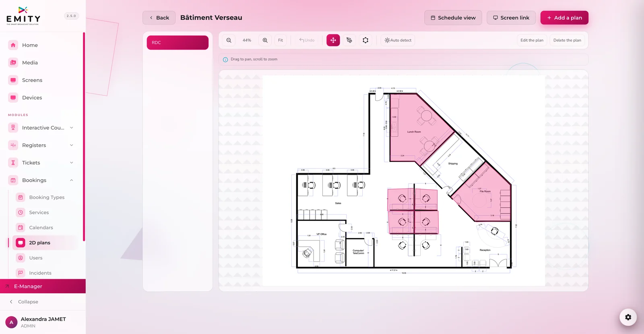The height and width of the screenshot is (334, 644).
Task: Open the Schedule view
Action: [x=453, y=18]
